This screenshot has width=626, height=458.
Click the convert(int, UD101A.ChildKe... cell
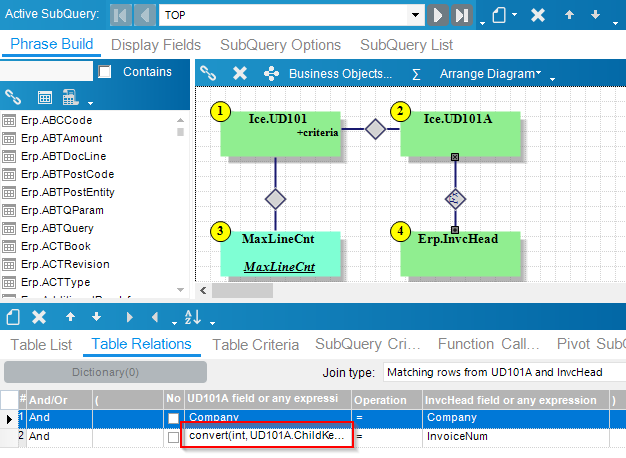267,435
